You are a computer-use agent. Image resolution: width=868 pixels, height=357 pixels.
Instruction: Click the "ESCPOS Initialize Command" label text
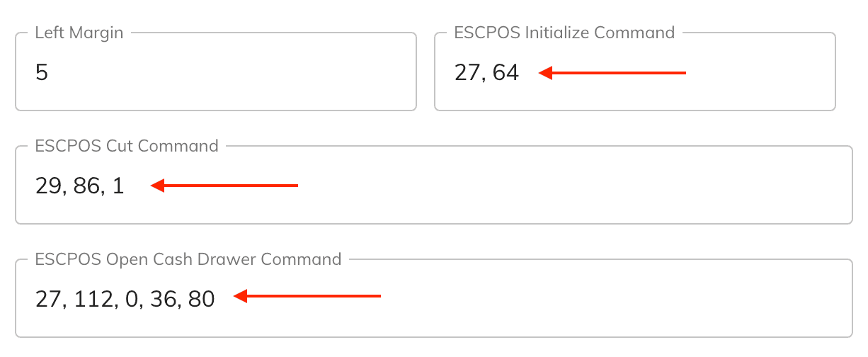tap(564, 33)
